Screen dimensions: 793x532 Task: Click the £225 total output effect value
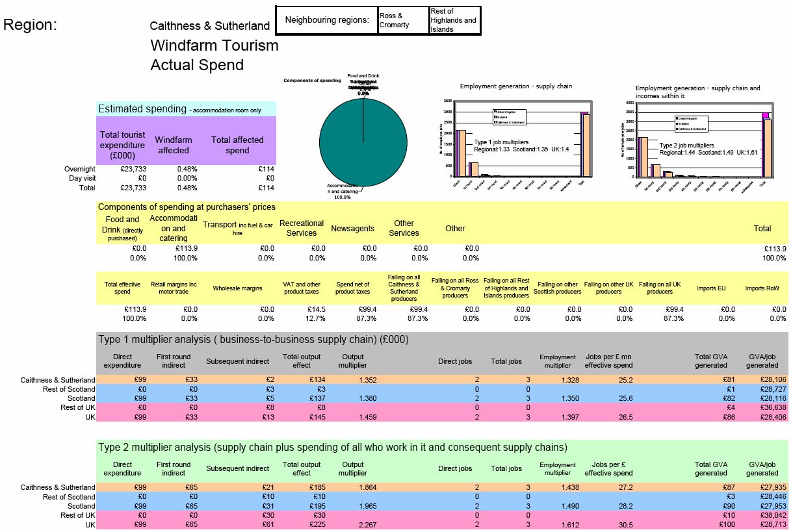tap(318, 525)
